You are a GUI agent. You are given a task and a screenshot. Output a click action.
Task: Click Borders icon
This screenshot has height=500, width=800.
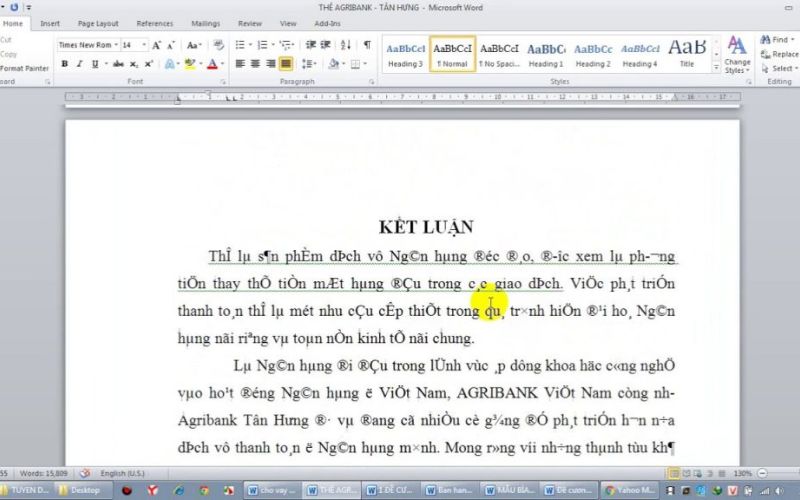tap(356, 64)
